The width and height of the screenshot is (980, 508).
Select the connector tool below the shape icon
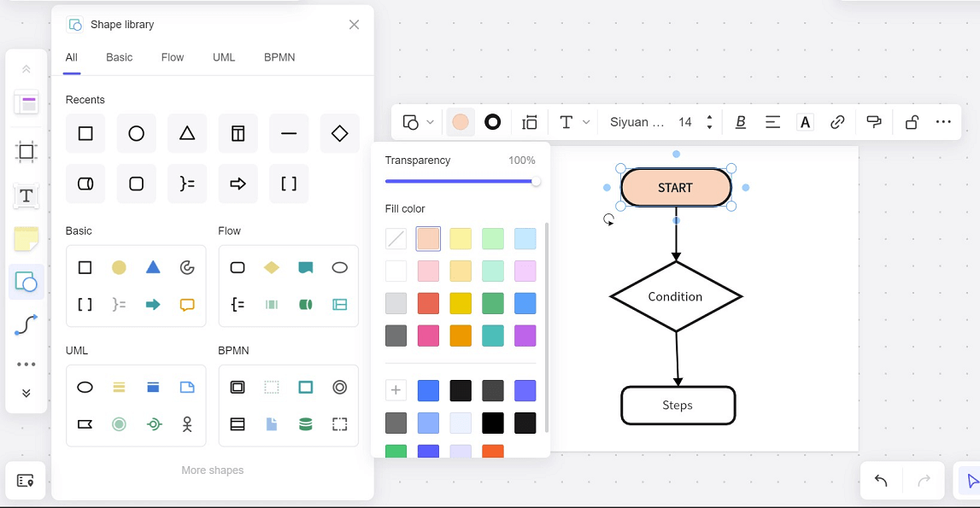click(26, 324)
